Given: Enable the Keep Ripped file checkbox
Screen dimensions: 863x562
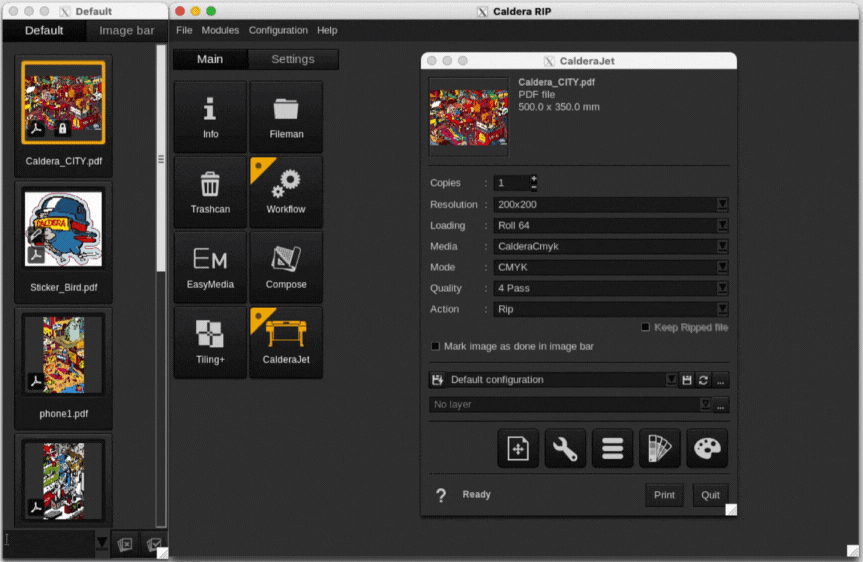Looking at the screenshot, I should coord(645,327).
